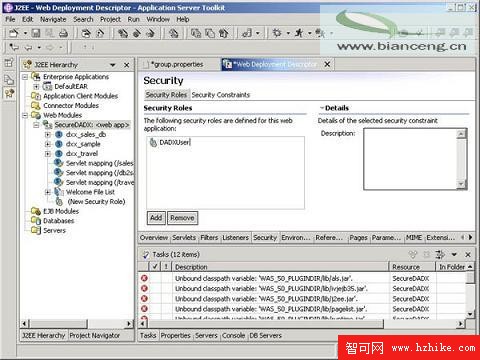This screenshot has height=360, width=480.
Task: Switch to the Console view tab
Action: pos(233,335)
